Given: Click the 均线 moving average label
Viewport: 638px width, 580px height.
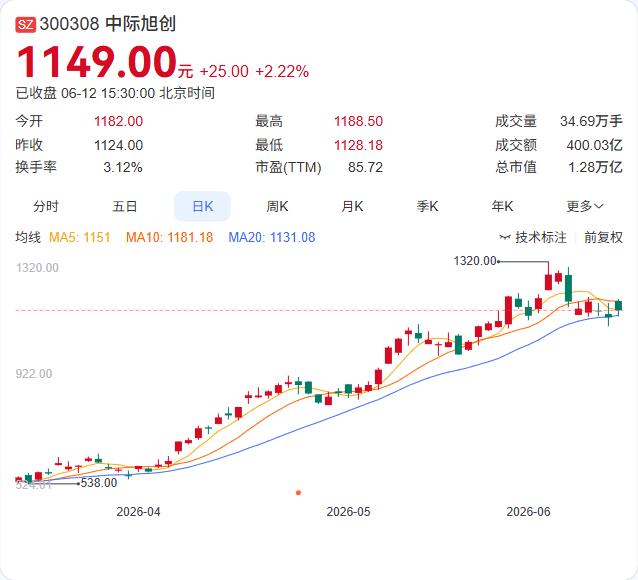Looking at the screenshot, I should click(x=28, y=237).
